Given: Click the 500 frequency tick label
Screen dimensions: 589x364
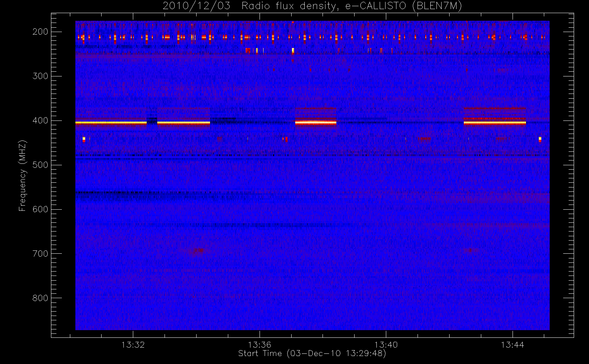Looking at the screenshot, I should [x=40, y=165].
